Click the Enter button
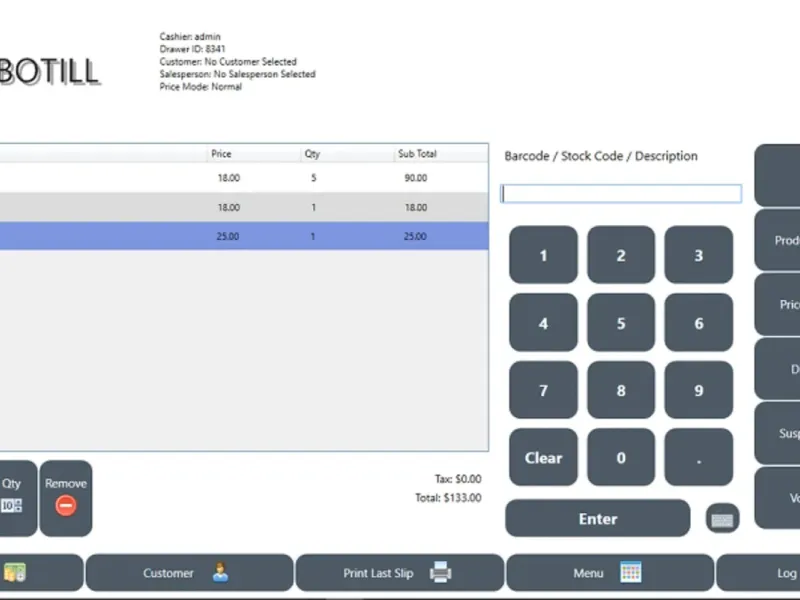 [x=598, y=518]
